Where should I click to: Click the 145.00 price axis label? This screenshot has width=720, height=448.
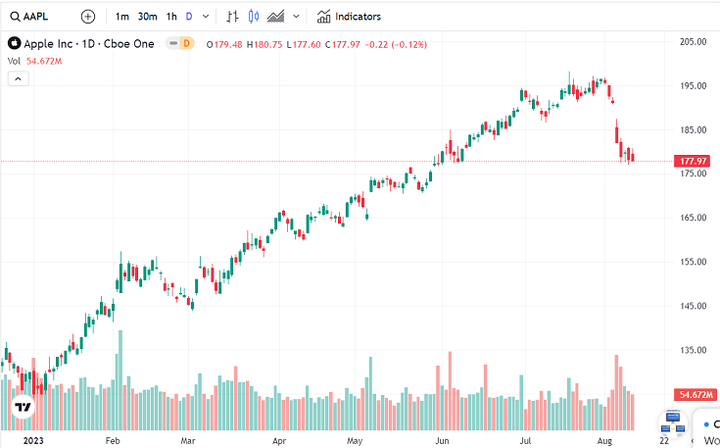click(x=693, y=306)
